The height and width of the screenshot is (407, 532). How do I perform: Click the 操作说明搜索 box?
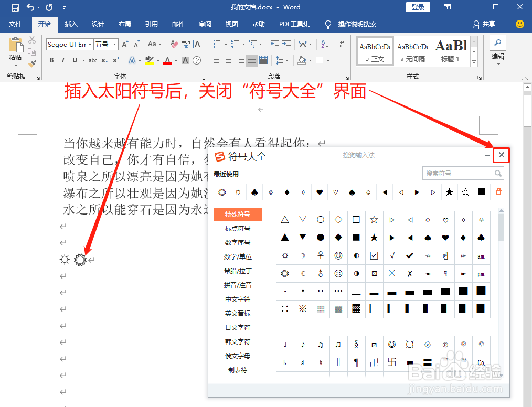pos(357,24)
